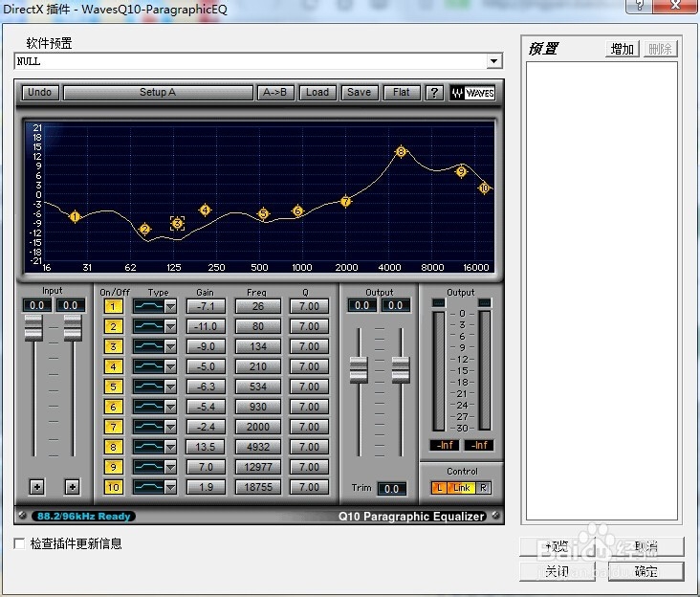Select EQ band marker 3 on graph
This screenshot has width=700, height=597.
pyautogui.click(x=177, y=223)
